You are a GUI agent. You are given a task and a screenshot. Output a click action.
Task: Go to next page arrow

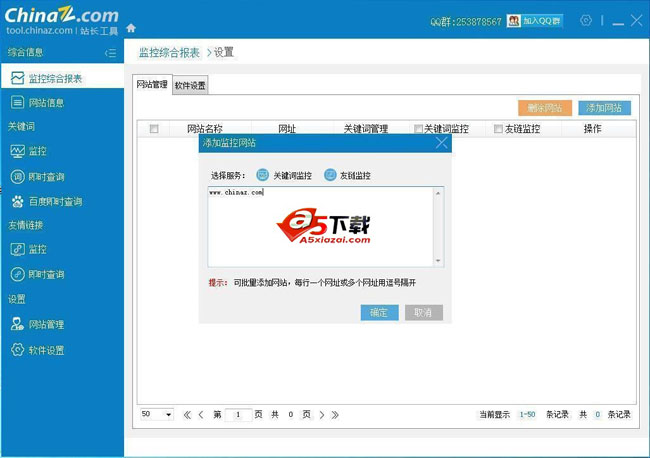[322, 414]
